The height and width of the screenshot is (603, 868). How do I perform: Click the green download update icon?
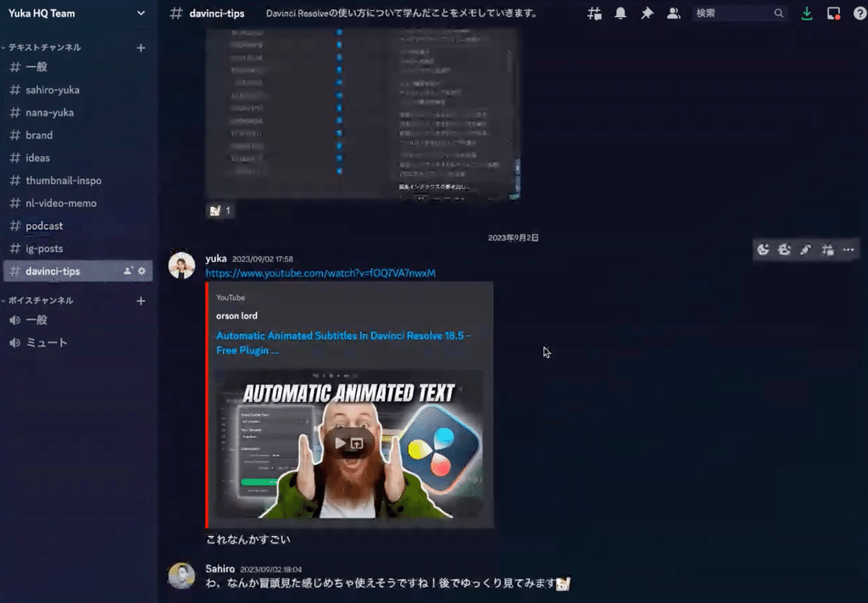tap(807, 14)
